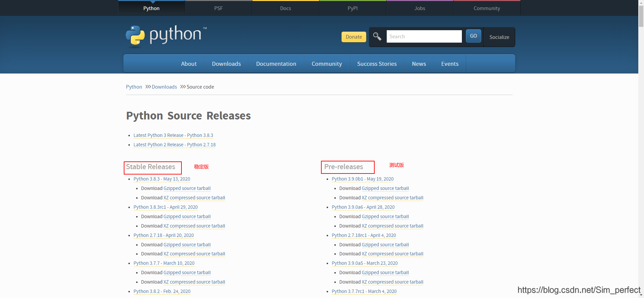The image size is (644, 298).
Task: Download XZ tarball for Python 3.9.0a6
Action: [392, 226]
